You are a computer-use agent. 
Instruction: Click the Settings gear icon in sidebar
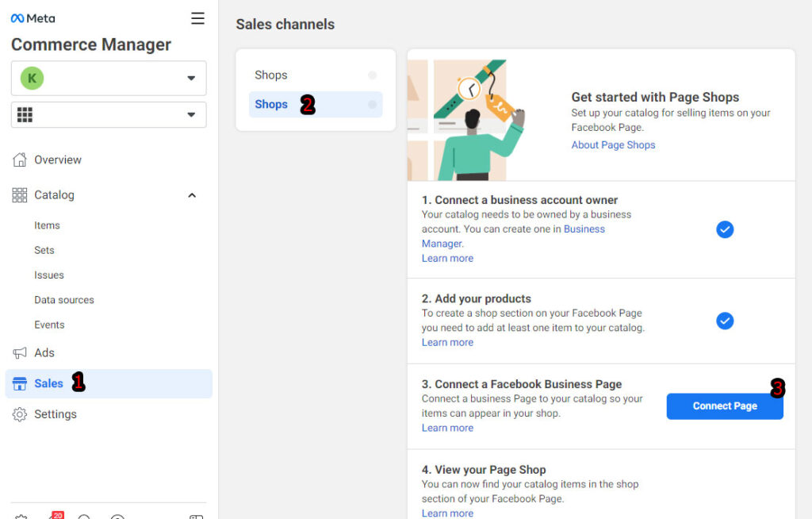20,414
